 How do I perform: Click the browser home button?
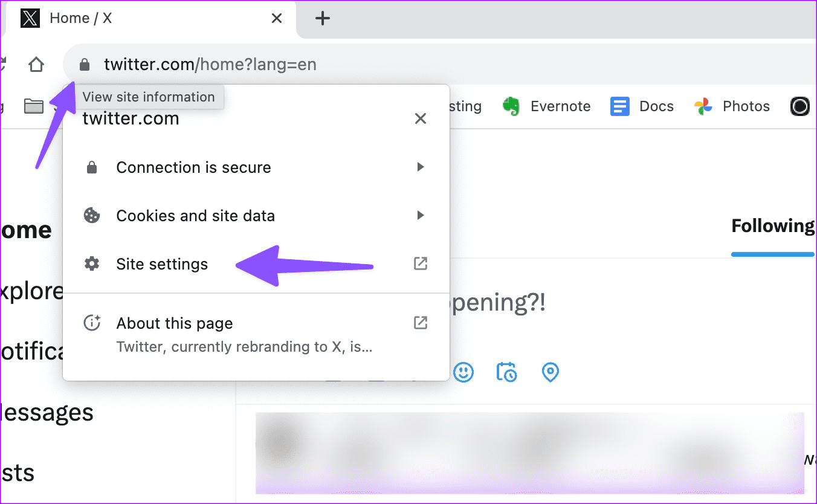tap(36, 64)
